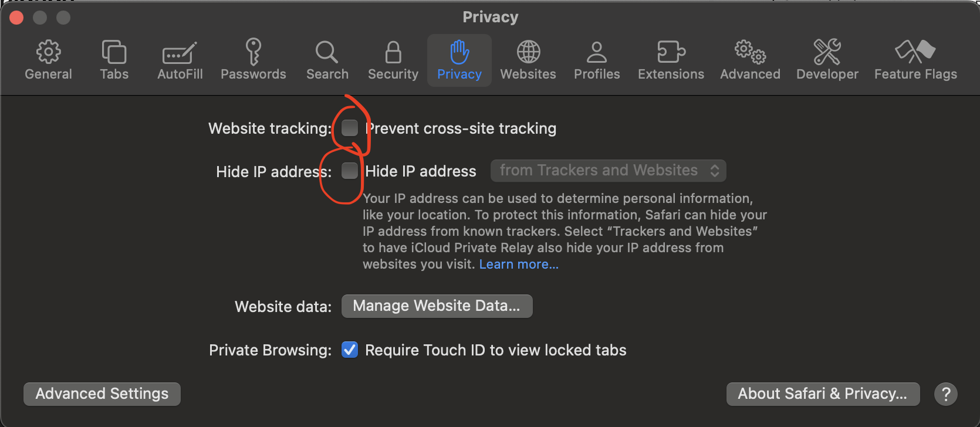Click the Manage Website Data button
The height and width of the screenshot is (427, 980).
437,306
